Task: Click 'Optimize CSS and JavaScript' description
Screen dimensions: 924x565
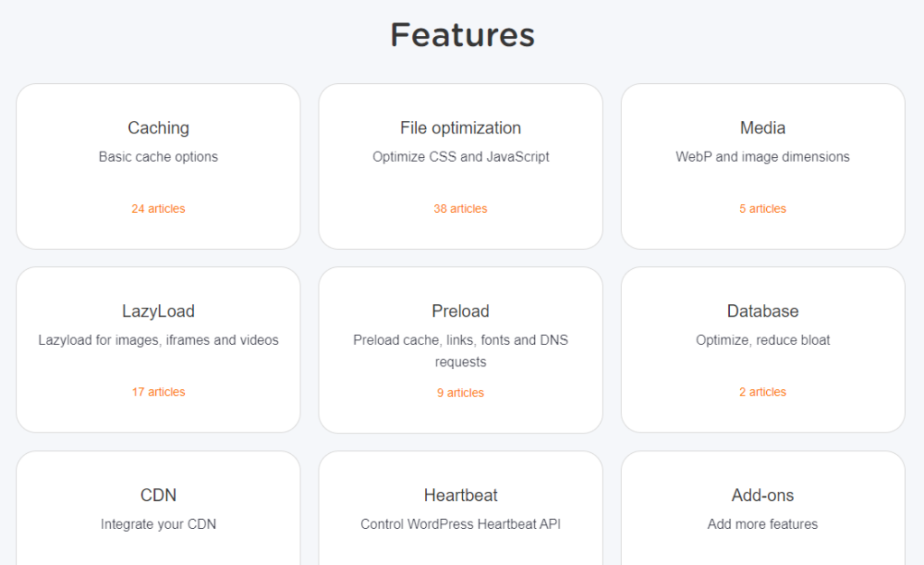Action: point(461,157)
